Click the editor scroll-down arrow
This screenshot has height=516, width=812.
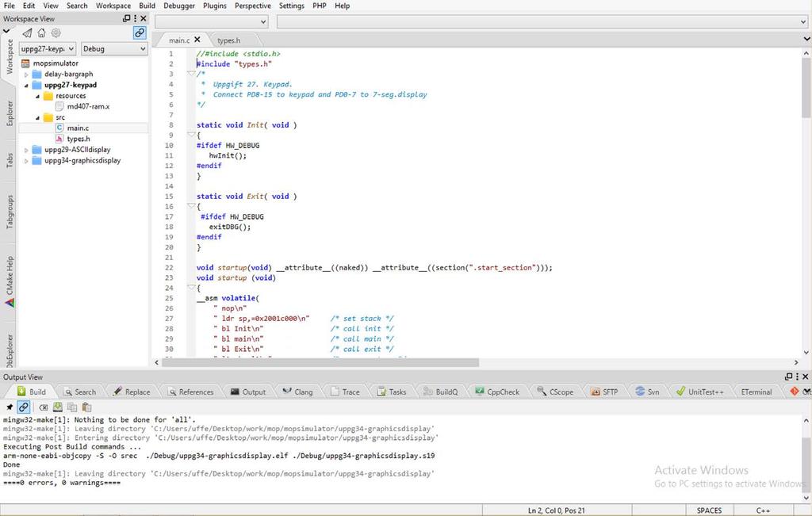(806, 353)
